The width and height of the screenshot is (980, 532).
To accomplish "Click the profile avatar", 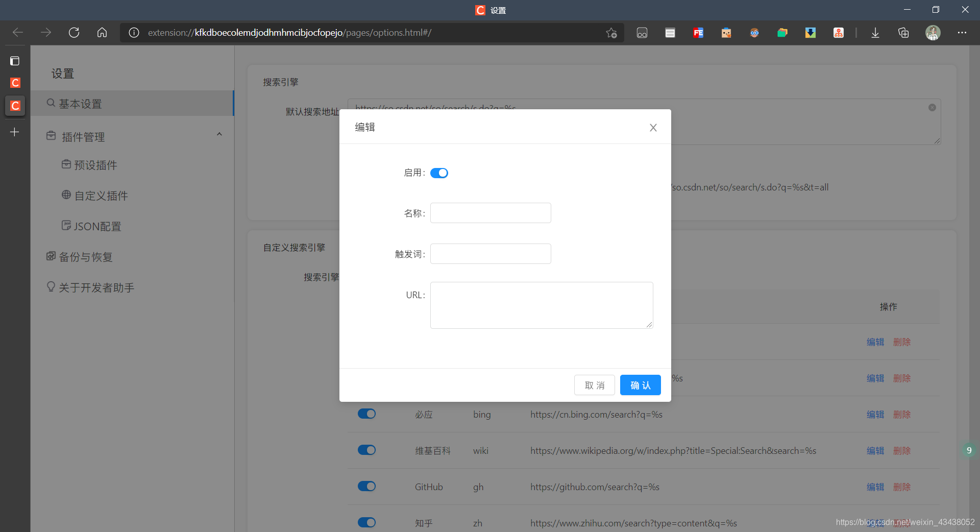I will [933, 33].
